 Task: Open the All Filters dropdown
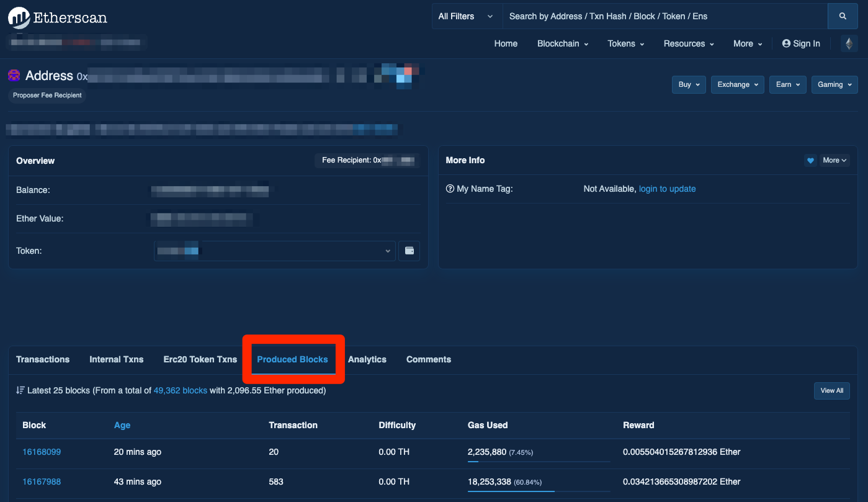click(467, 16)
